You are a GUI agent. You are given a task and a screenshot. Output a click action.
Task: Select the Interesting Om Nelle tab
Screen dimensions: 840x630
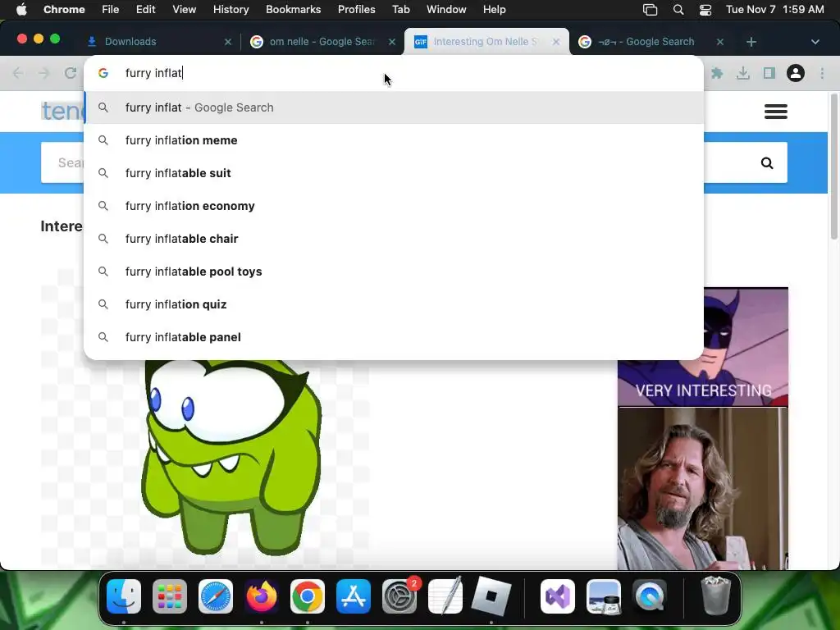coord(486,42)
